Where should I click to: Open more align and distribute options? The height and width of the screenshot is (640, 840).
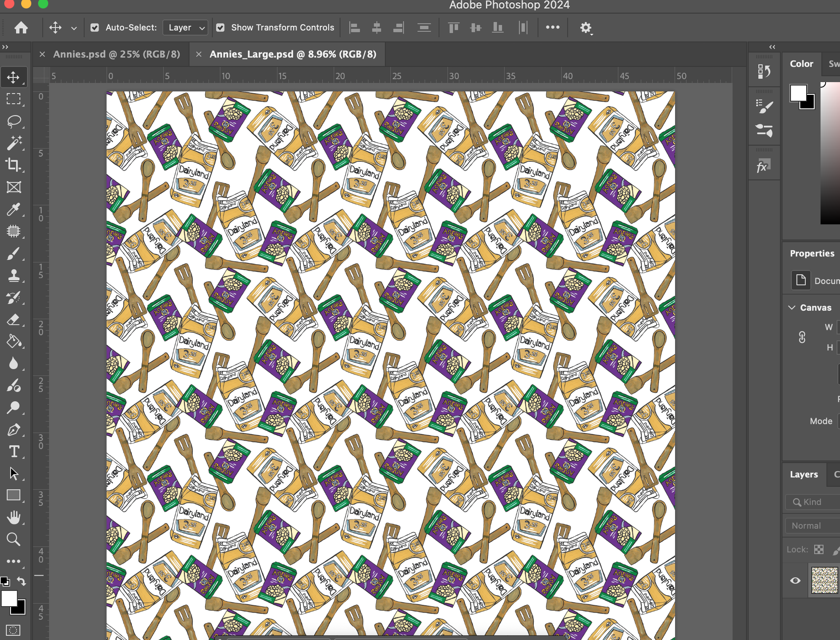coord(552,28)
